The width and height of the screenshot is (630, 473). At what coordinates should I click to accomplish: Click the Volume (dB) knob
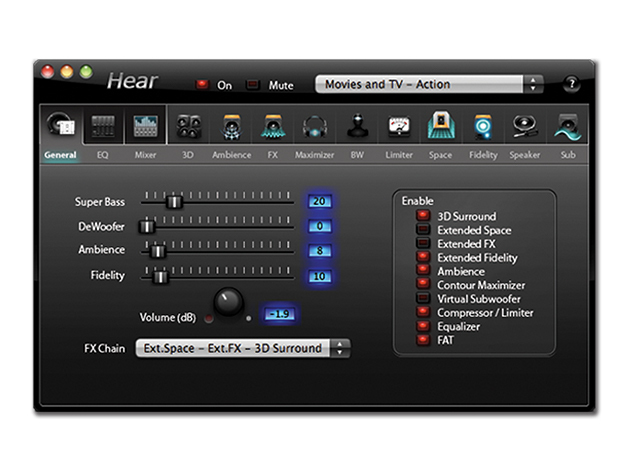[228, 302]
